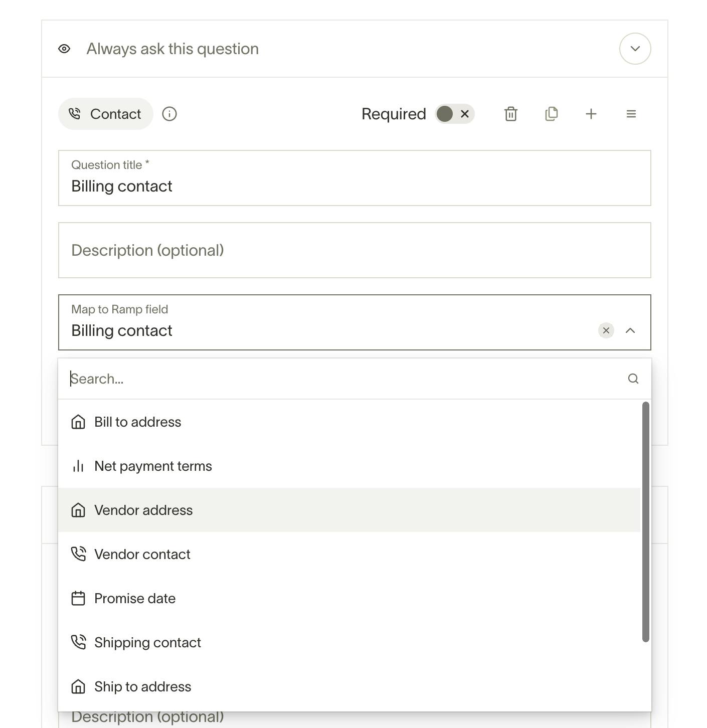Viewport: 707px width, 728px height.
Task: Open the Contact question type selector
Action: [x=106, y=114]
